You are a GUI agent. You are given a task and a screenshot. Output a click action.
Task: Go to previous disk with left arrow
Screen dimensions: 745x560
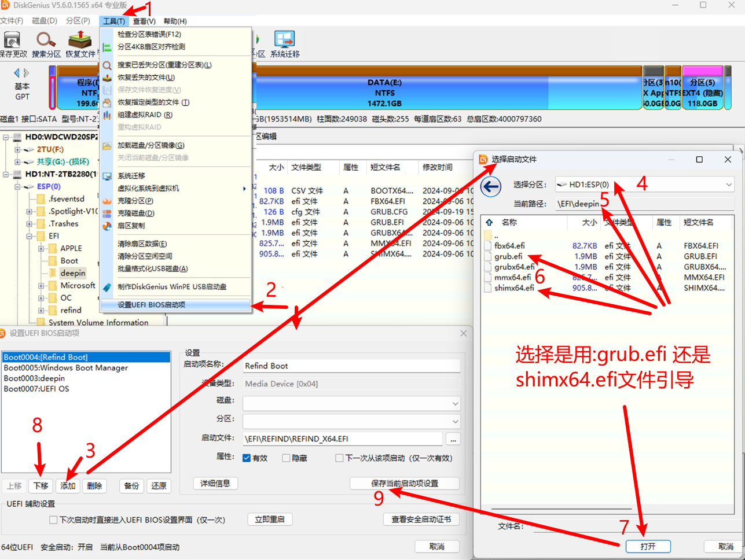pyautogui.click(x=17, y=73)
